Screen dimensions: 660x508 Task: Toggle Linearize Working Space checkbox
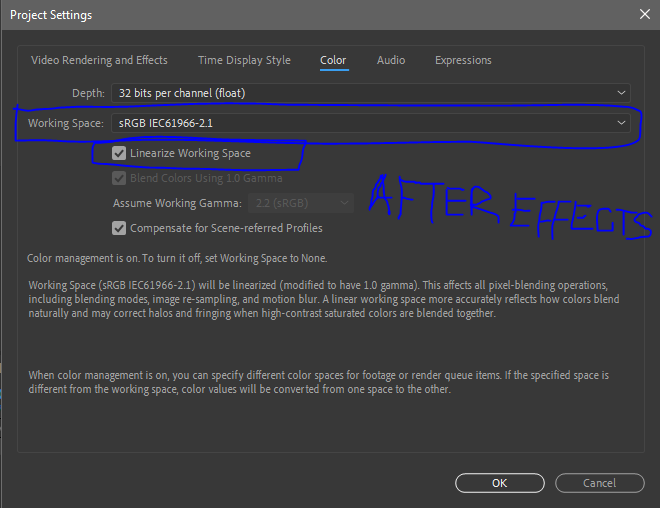click(119, 153)
